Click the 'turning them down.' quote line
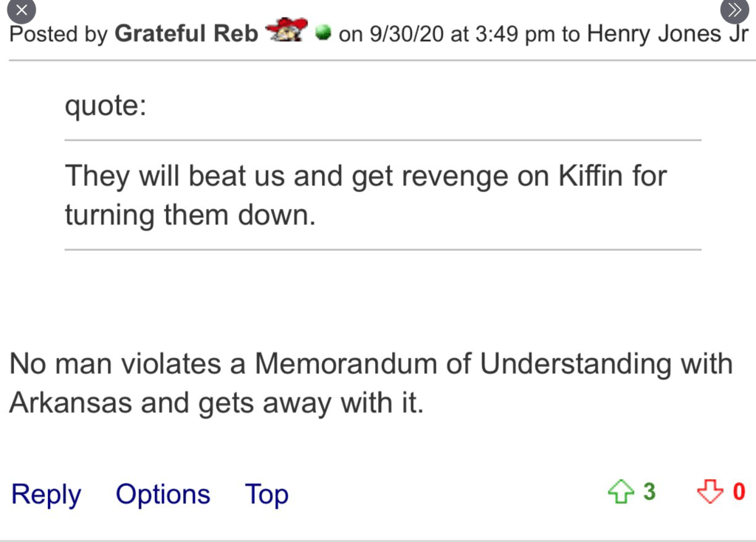The width and height of the screenshot is (756, 542). 190,216
